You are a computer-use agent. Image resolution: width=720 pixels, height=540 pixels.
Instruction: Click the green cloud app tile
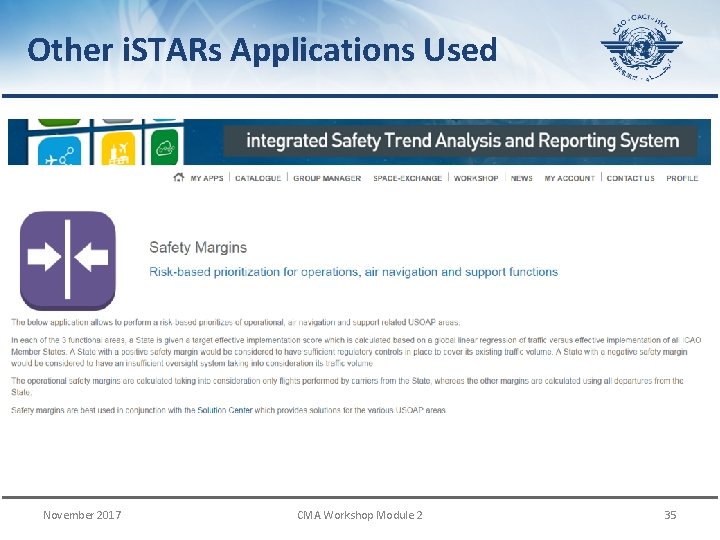pyautogui.click(x=164, y=147)
